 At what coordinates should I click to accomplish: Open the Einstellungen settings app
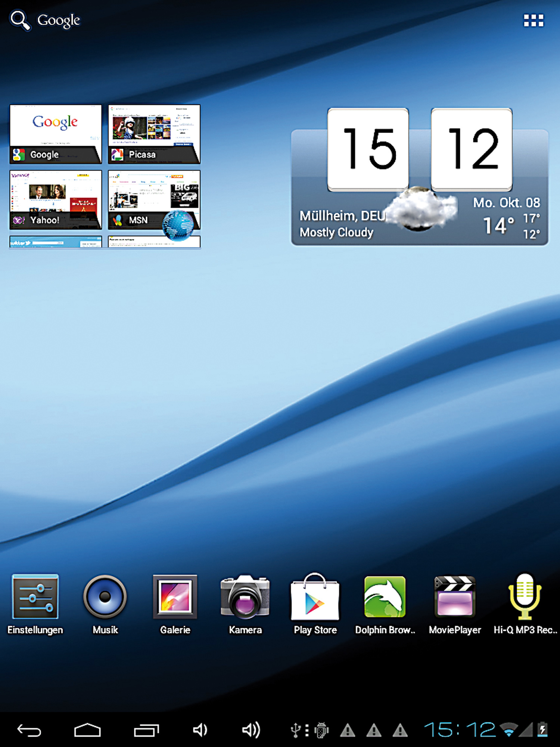tap(35, 598)
